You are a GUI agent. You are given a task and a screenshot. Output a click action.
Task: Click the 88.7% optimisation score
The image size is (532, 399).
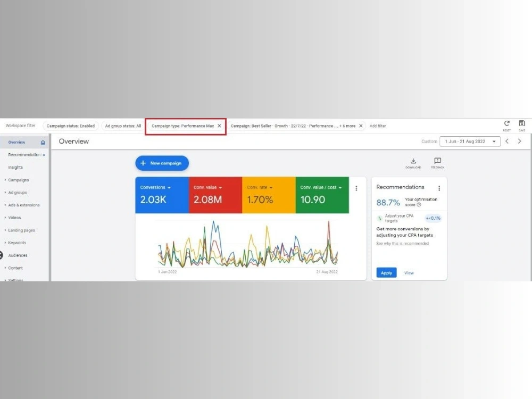388,203
